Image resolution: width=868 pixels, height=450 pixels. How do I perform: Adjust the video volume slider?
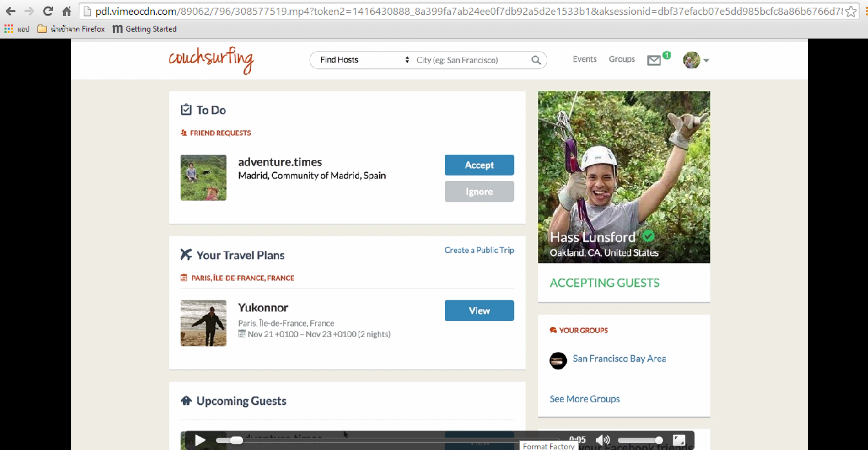640,440
